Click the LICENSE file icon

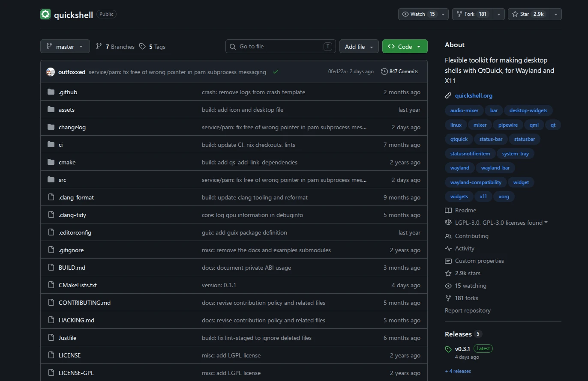(x=51, y=355)
